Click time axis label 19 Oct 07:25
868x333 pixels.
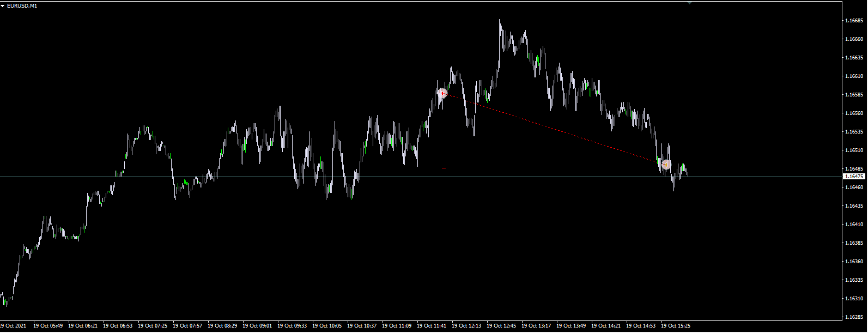(153, 326)
